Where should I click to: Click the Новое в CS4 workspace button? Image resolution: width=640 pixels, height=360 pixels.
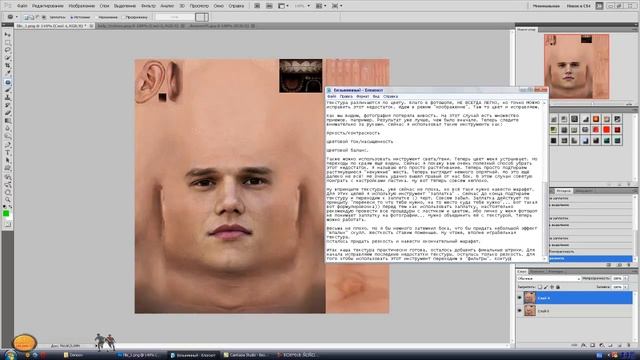coord(578,6)
